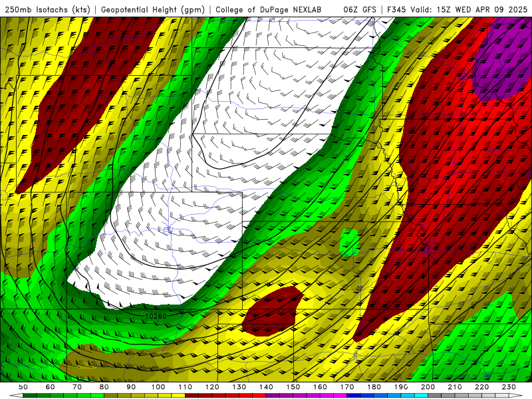Click the '230' value on color scale
This screenshot has width=532, height=399.
point(509,387)
